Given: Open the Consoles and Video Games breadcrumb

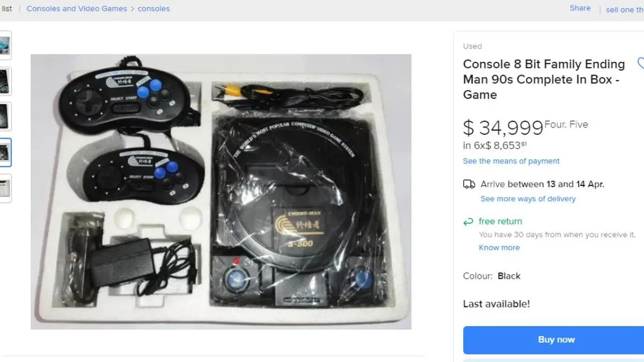Looking at the screenshot, I should click(x=77, y=9).
